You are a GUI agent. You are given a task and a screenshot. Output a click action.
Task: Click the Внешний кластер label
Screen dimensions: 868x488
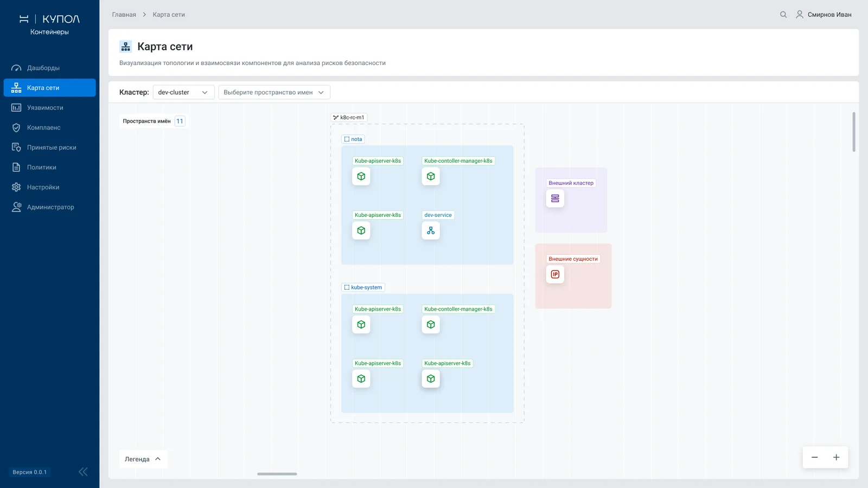(x=571, y=183)
